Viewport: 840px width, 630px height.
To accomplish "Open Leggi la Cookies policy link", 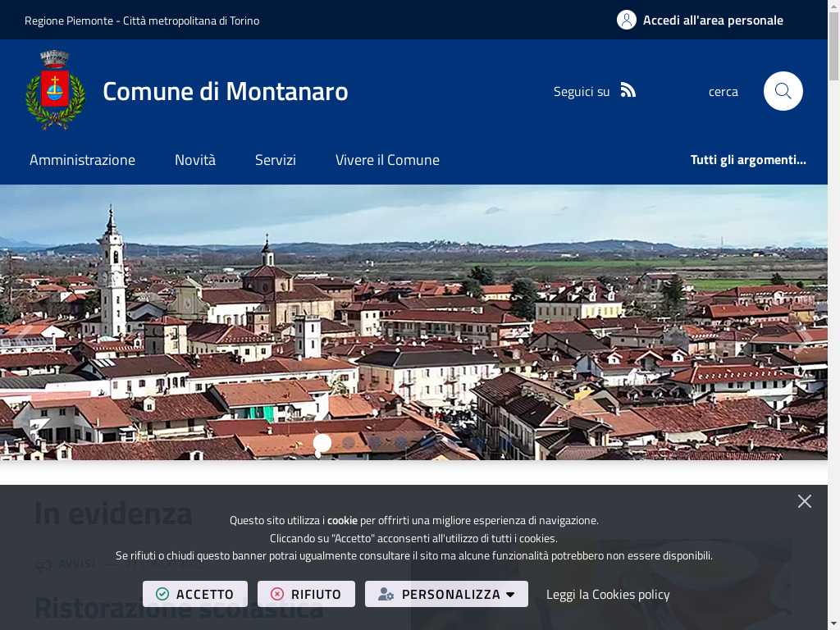I will click(608, 594).
